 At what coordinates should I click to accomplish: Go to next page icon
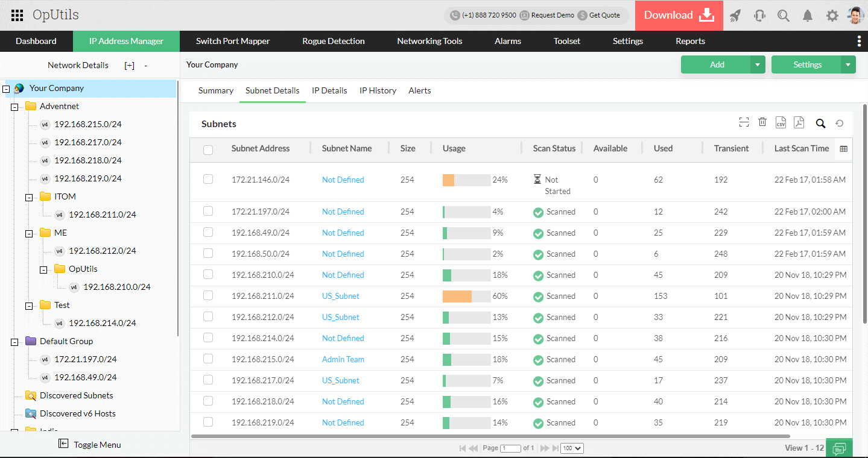click(x=545, y=448)
